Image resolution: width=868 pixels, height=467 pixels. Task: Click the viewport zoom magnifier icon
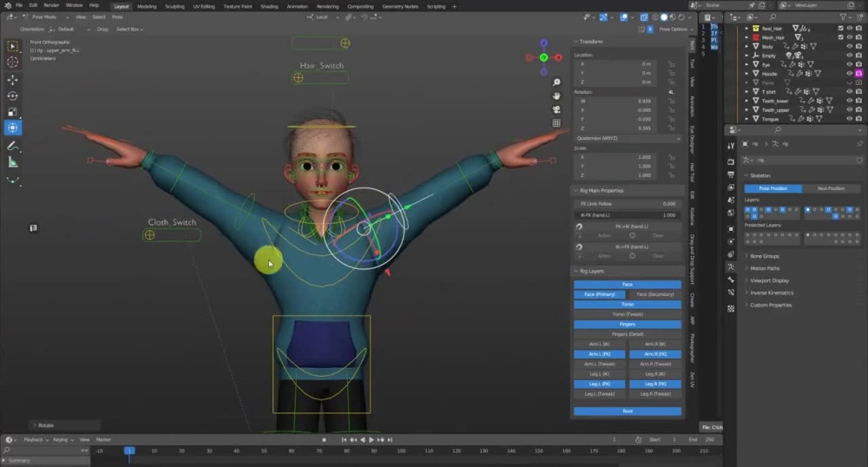tap(556, 82)
